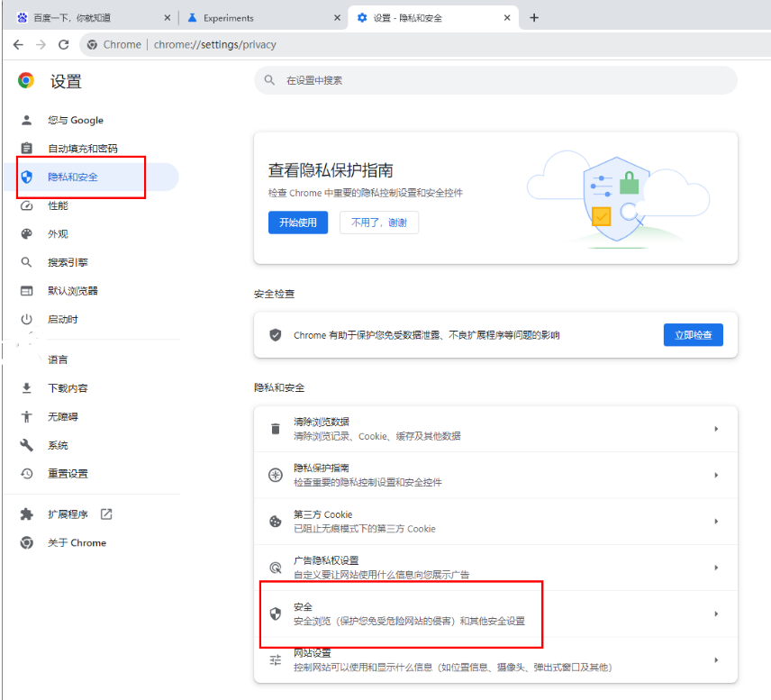
Task: Click the Chrome icon for 关于 Chrome
Action: [26, 542]
